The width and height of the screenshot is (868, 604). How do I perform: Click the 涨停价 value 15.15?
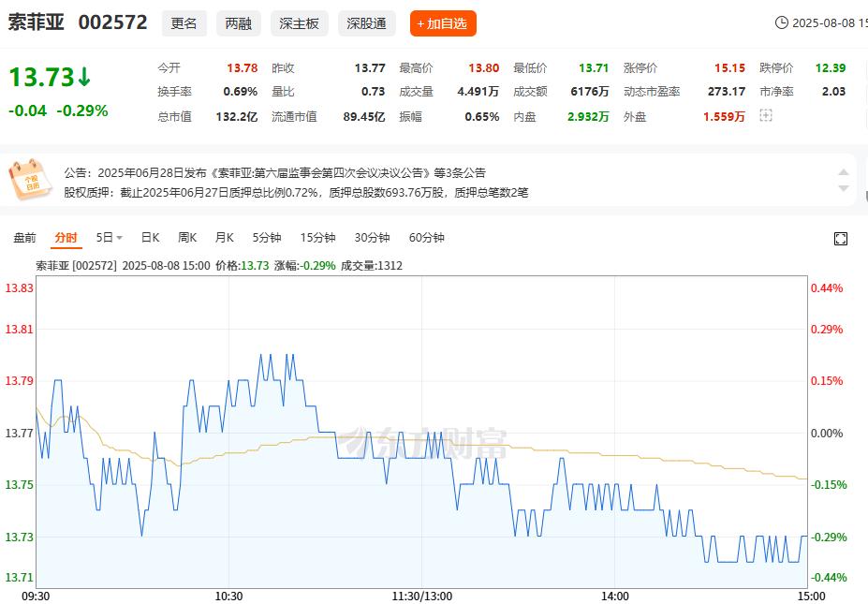coord(729,68)
